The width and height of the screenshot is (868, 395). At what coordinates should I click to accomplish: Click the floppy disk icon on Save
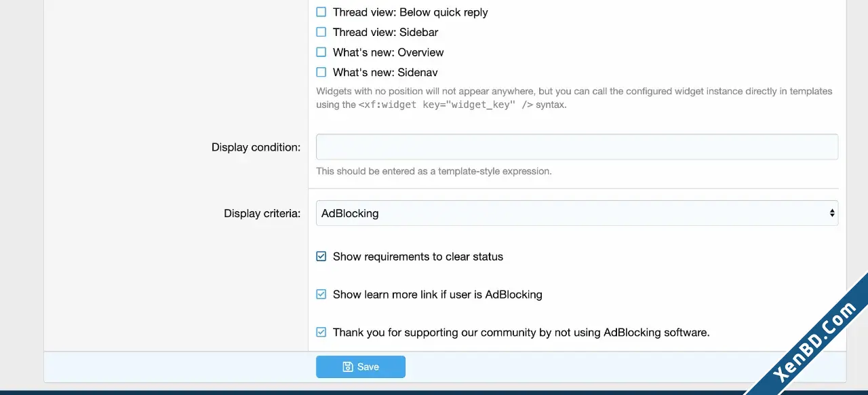point(348,366)
